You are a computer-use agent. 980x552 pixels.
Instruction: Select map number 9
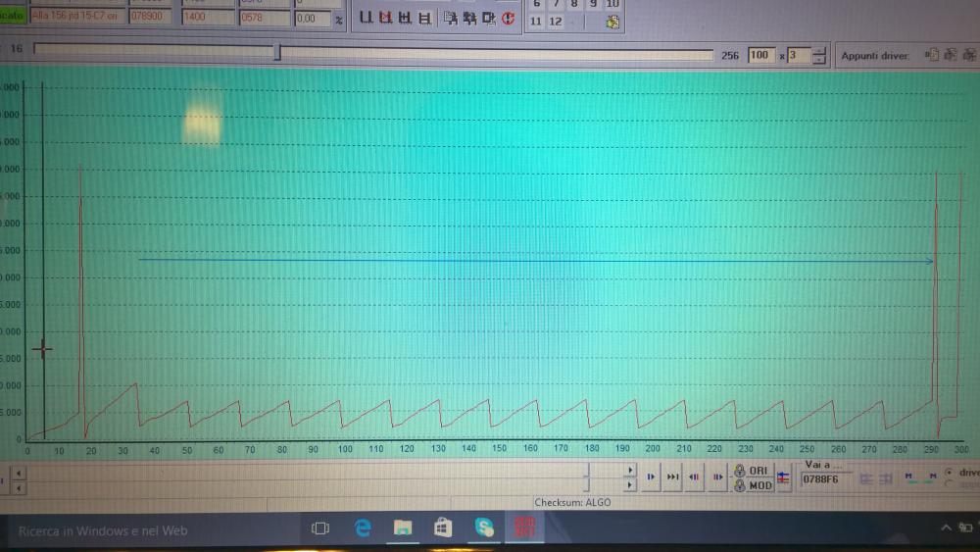tap(593, 4)
